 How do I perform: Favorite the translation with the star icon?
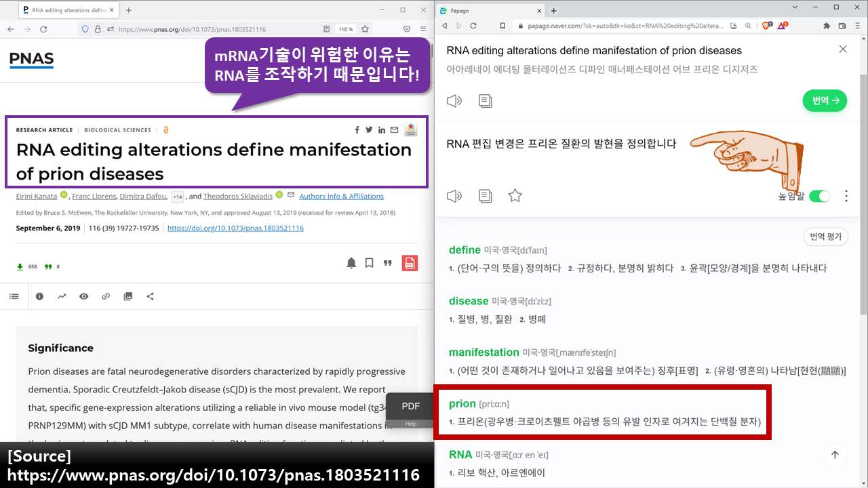coord(515,196)
